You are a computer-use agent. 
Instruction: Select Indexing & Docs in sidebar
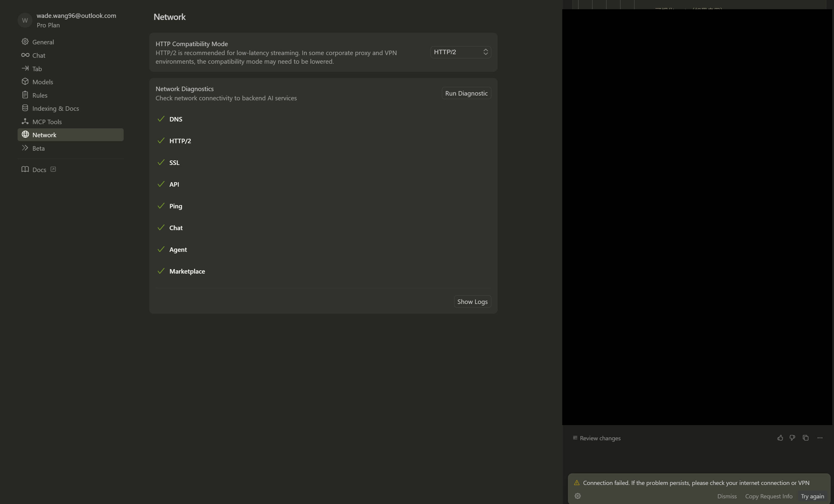[x=70, y=108]
